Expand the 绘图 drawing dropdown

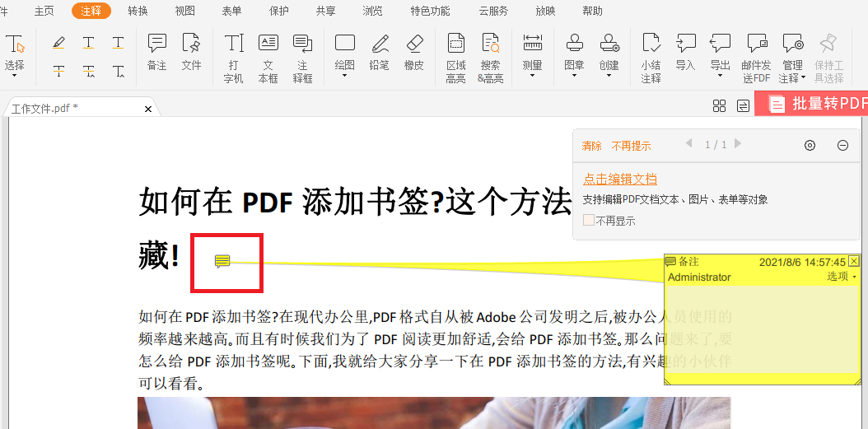pos(345,75)
